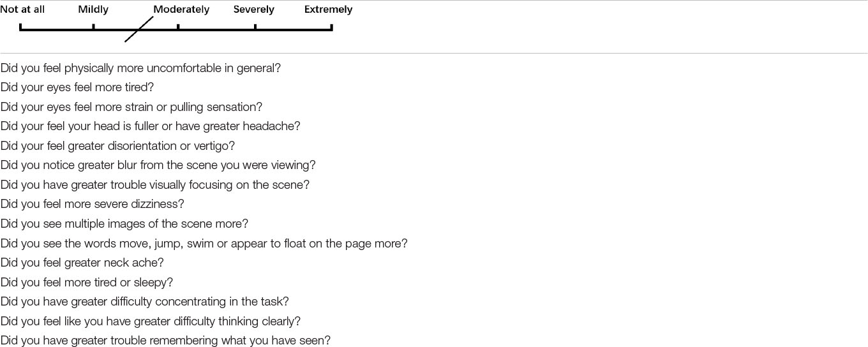Select the question about physical discomfort in general
The height and width of the screenshot is (347, 868).
pyautogui.click(x=140, y=68)
